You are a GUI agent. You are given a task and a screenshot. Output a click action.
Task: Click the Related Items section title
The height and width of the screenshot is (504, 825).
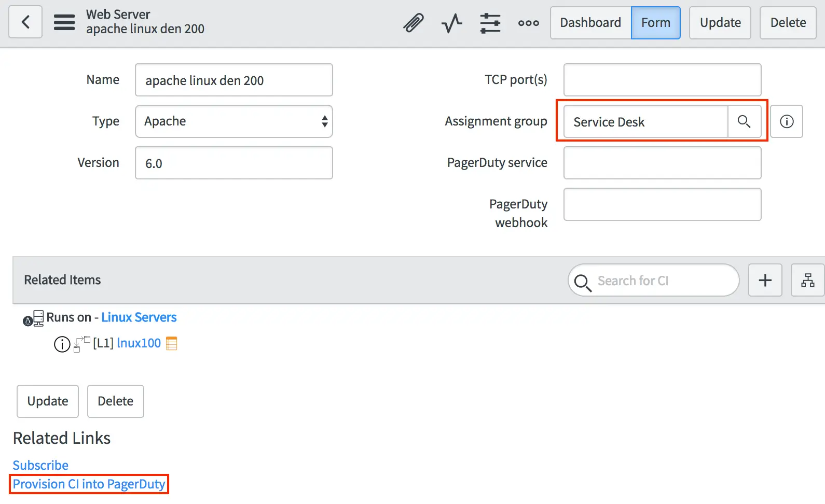coord(62,280)
